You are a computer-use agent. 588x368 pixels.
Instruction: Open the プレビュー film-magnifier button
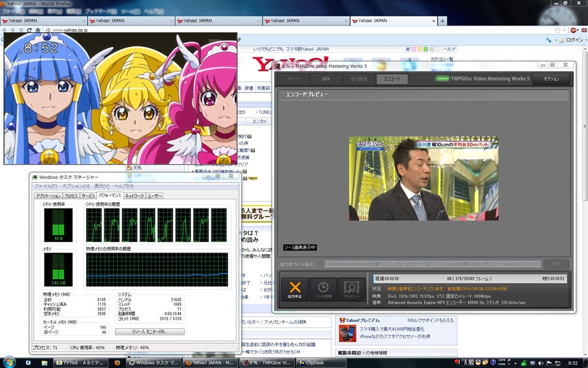[x=351, y=289]
